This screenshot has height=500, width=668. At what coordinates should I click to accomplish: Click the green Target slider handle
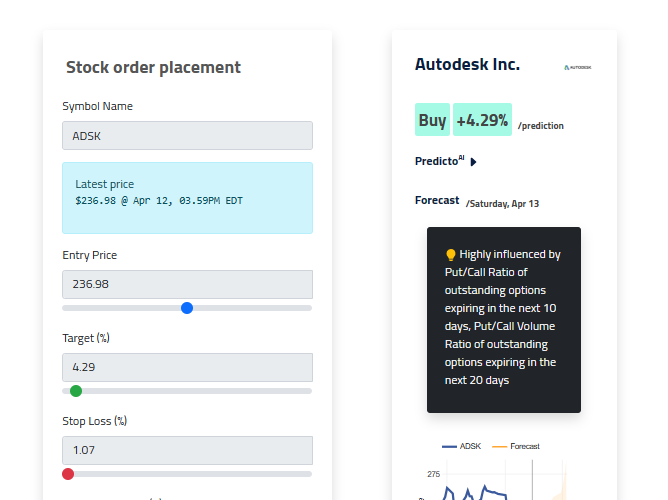pos(76,391)
